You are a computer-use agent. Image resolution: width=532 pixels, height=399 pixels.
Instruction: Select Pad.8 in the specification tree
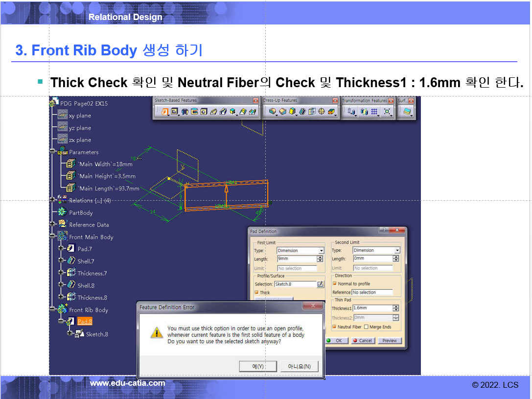(85, 322)
